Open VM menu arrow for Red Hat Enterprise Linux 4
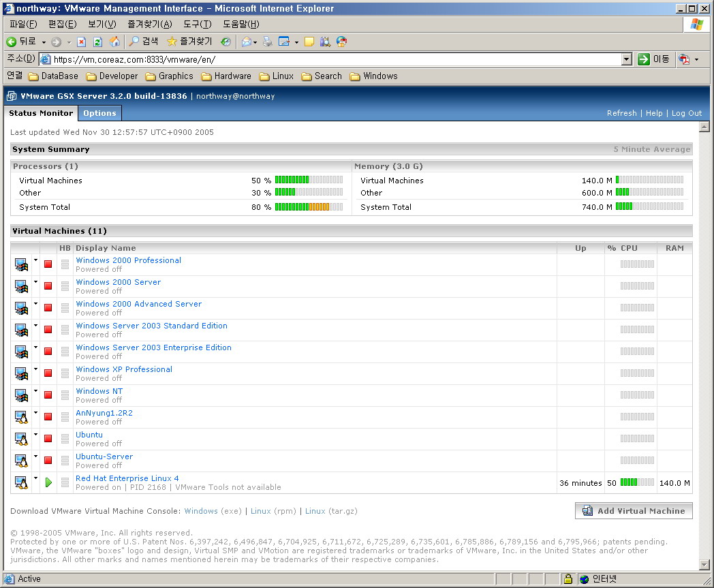This screenshot has height=588, width=714. tap(35, 478)
